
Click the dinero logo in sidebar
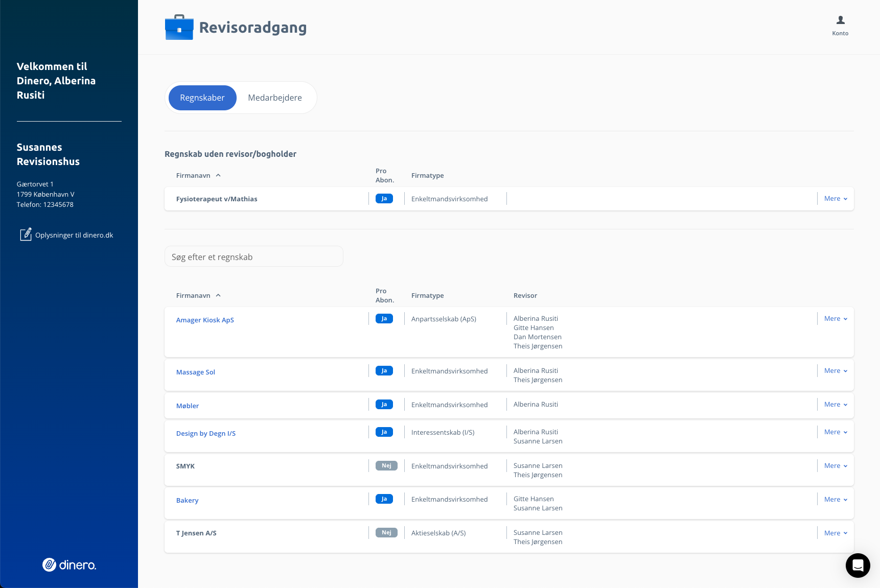click(69, 565)
